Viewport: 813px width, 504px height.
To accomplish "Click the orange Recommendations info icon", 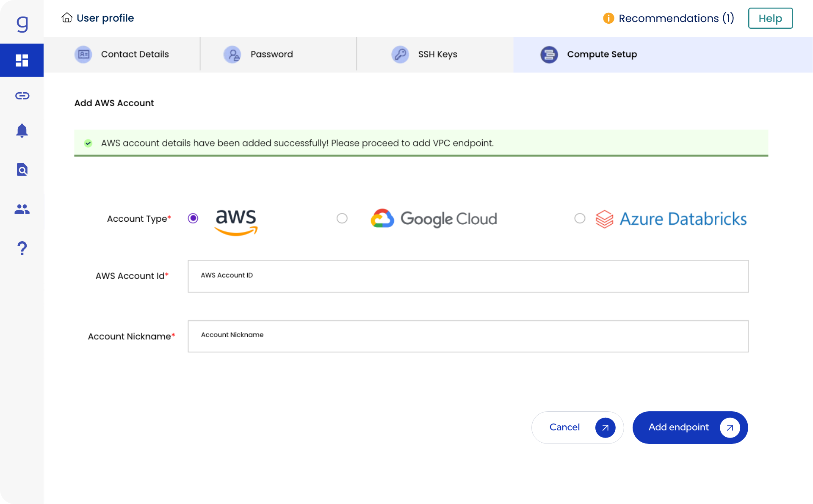I will tap(608, 18).
